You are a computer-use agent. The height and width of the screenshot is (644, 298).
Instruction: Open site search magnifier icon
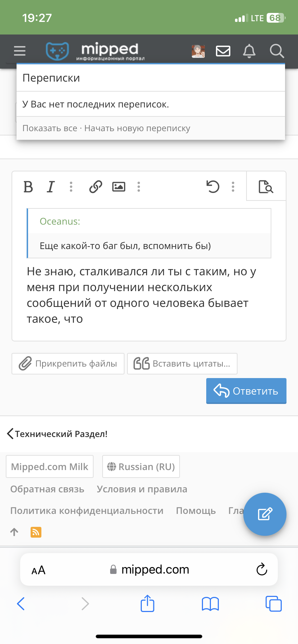click(277, 51)
